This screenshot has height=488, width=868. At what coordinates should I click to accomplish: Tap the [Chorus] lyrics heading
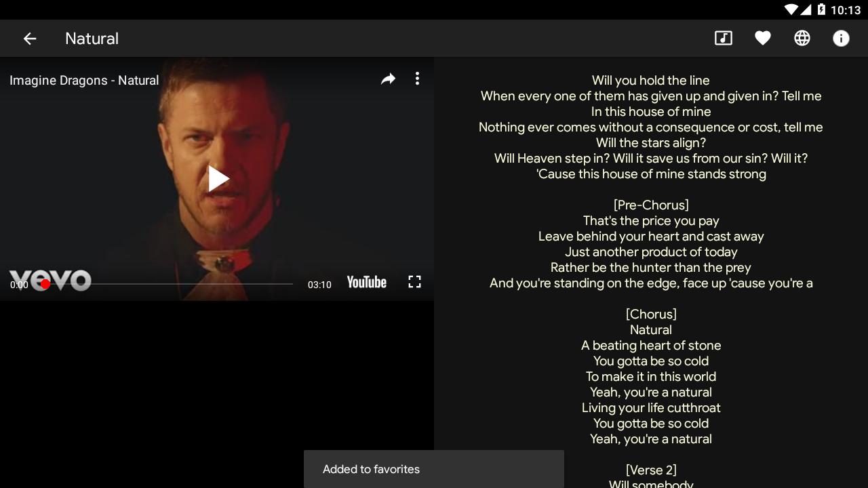tap(651, 314)
